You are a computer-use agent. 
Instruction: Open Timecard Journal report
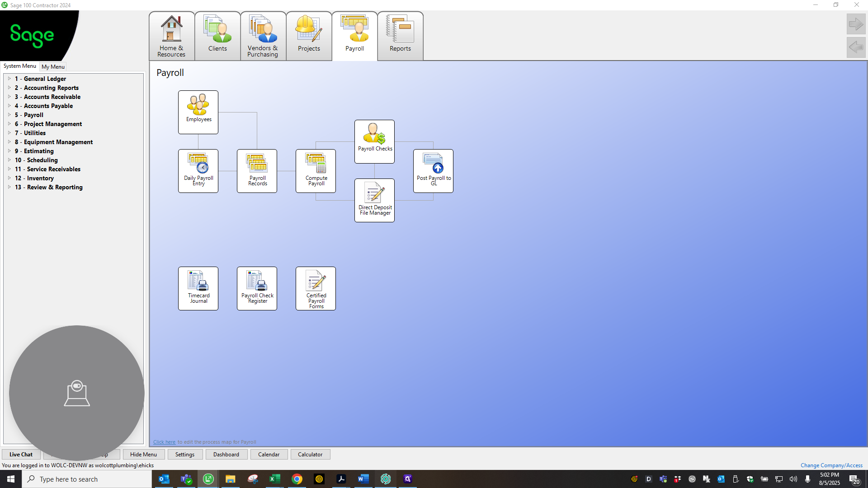[198, 288]
